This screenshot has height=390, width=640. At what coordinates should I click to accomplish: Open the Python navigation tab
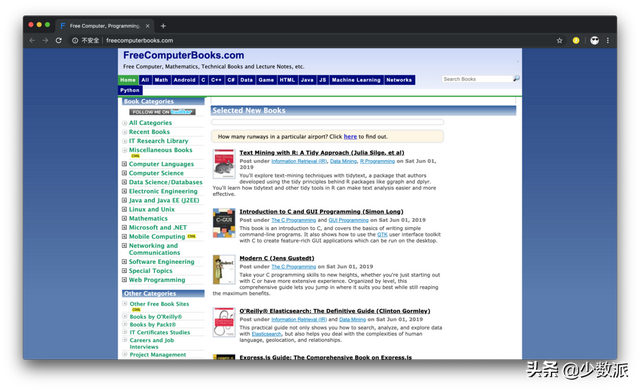point(130,90)
